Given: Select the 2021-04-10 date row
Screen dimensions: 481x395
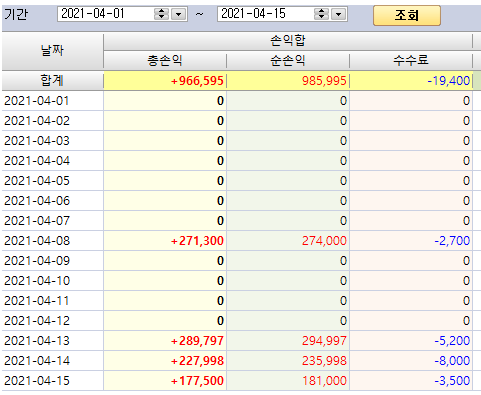Looking at the screenshot, I should 52,281.
